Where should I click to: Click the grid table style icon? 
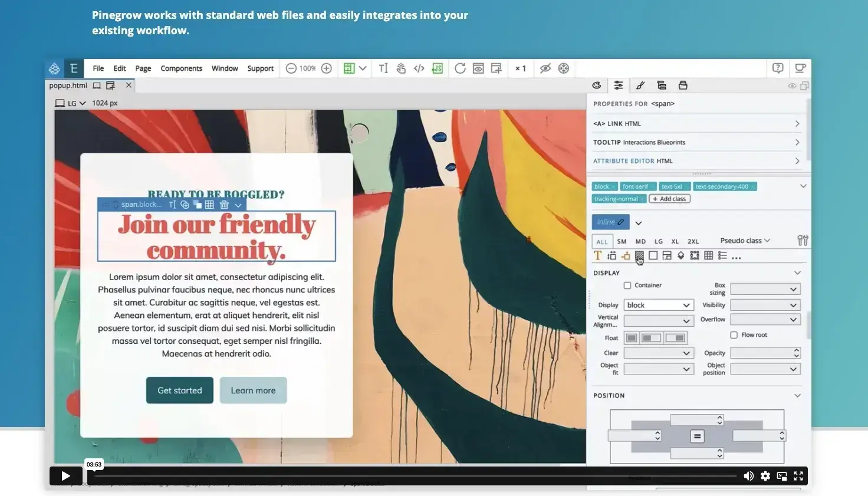pyautogui.click(x=709, y=255)
